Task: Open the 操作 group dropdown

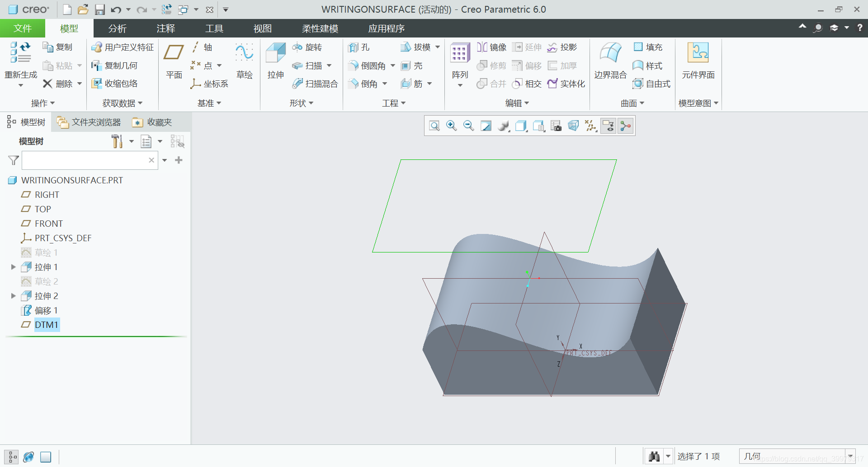Action: tap(43, 103)
